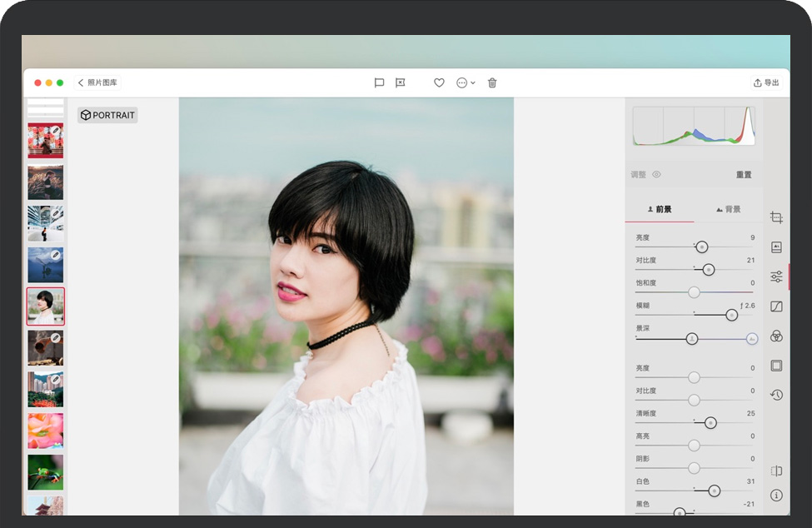
Task: Open the Curves tool panel
Action: coord(776,306)
